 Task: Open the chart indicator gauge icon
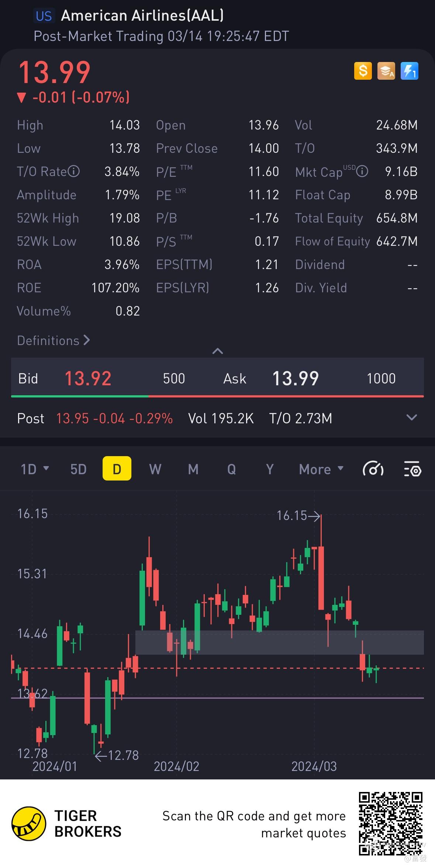373,469
